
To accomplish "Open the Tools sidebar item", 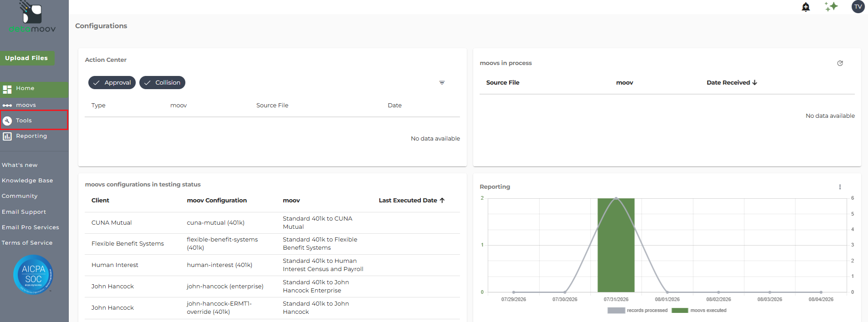I will [34, 121].
